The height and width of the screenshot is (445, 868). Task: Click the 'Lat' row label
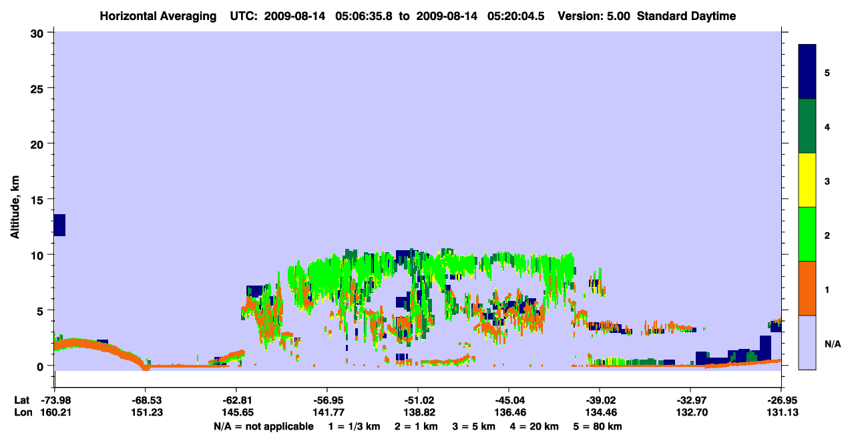point(21,400)
